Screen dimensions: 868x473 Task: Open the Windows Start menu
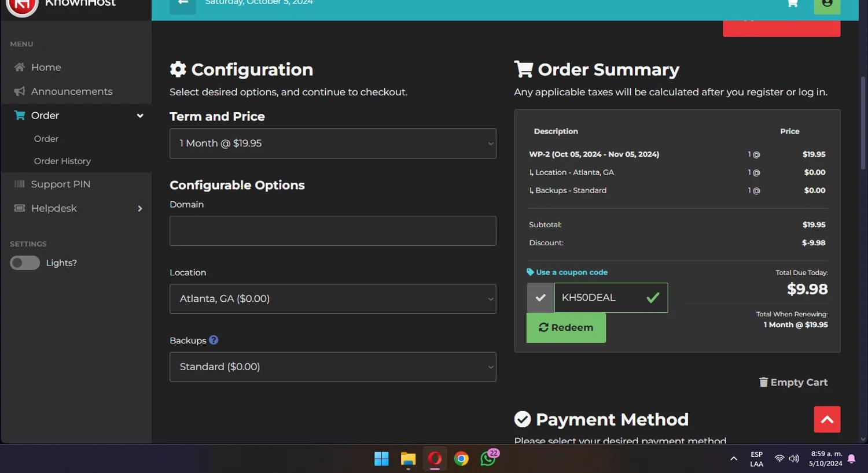(x=381, y=459)
